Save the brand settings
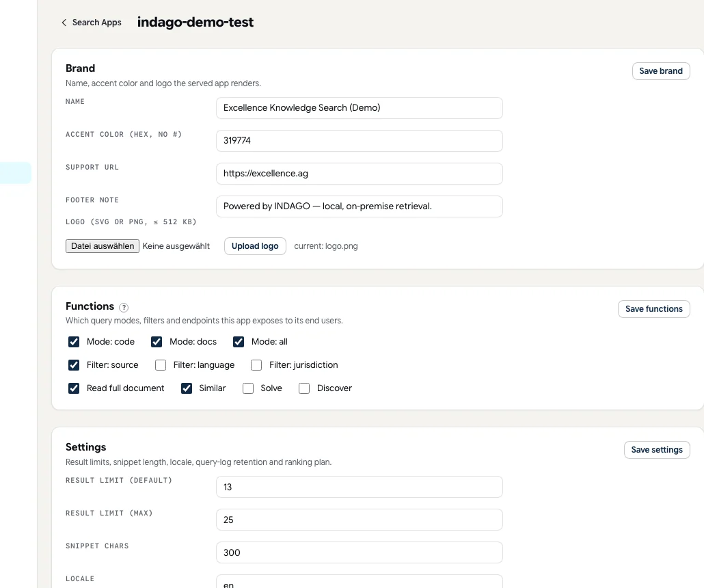 (x=661, y=71)
